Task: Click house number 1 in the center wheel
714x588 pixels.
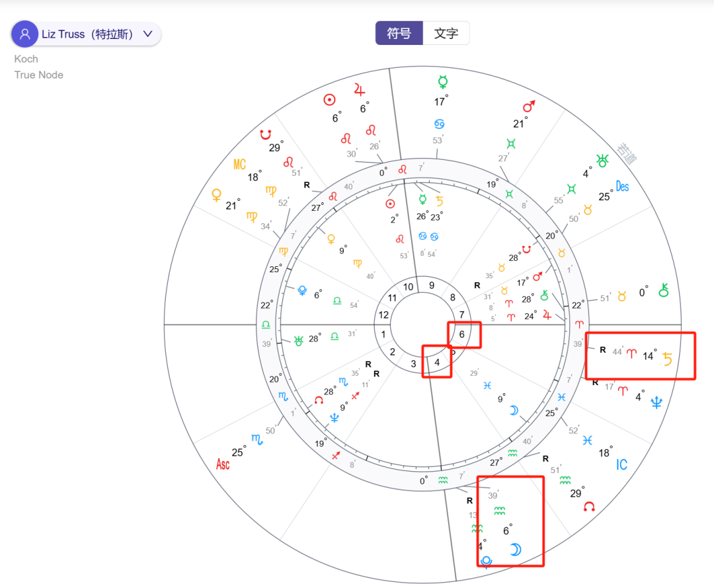Action: pos(383,334)
